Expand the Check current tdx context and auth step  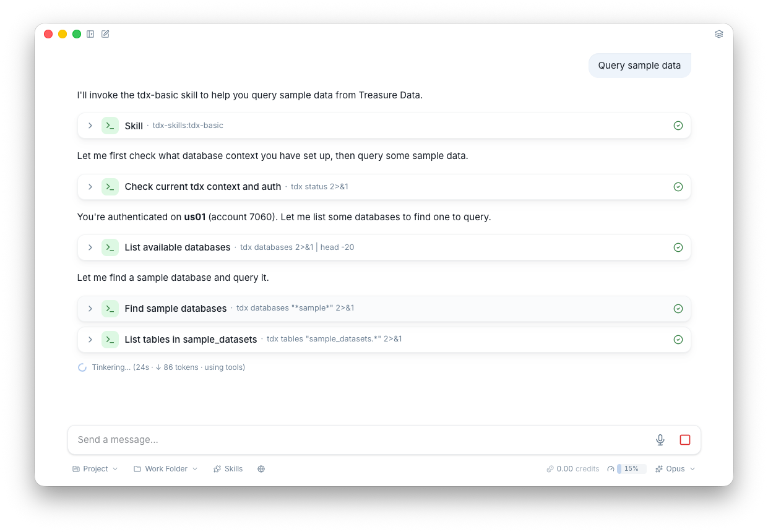pos(90,186)
